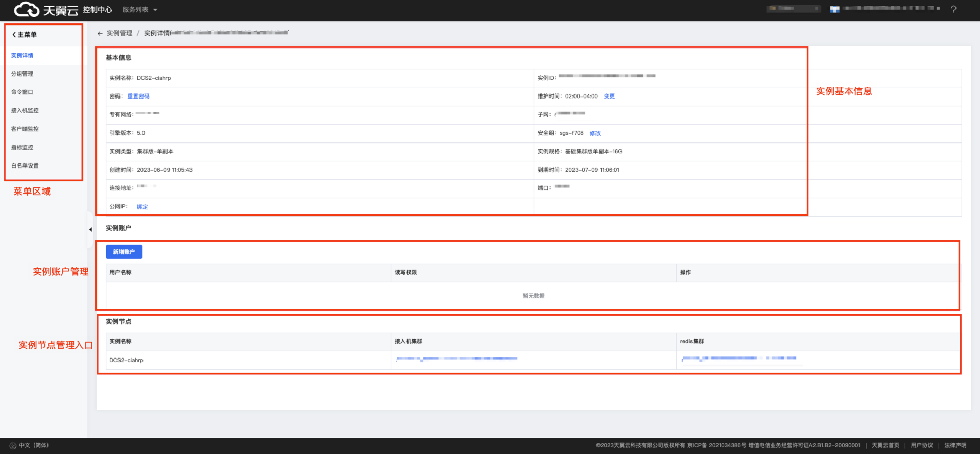Open the 接入机集群 link for DCS2-ciahrp
980x454 pixels.
click(x=457, y=359)
